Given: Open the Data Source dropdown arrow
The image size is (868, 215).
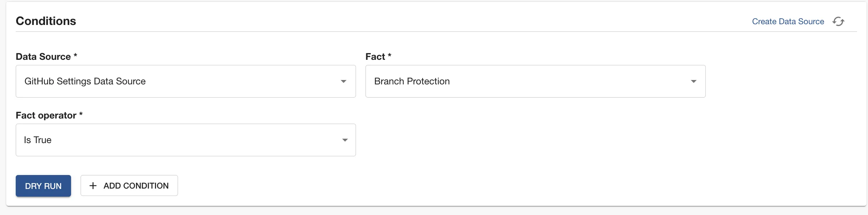Looking at the screenshot, I should click(344, 81).
